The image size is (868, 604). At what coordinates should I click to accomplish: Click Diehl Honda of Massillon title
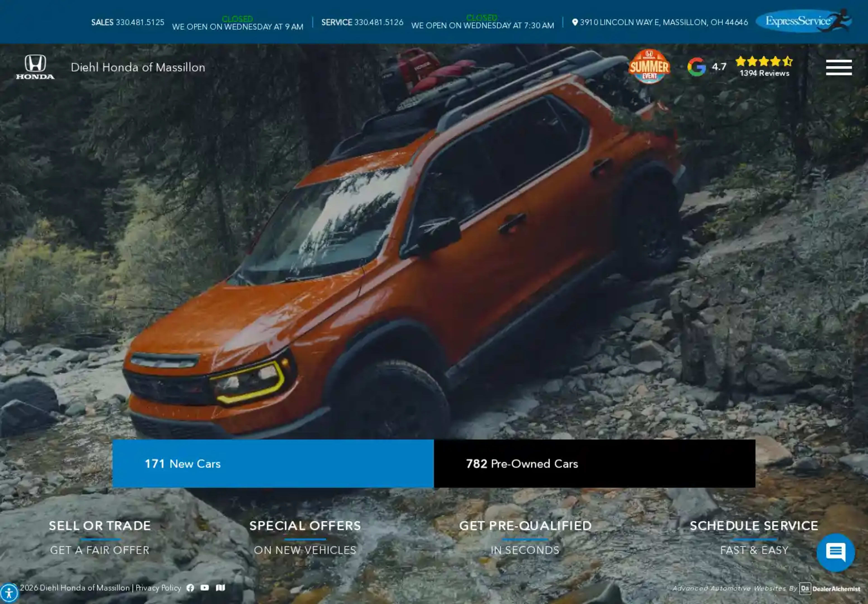138,67
